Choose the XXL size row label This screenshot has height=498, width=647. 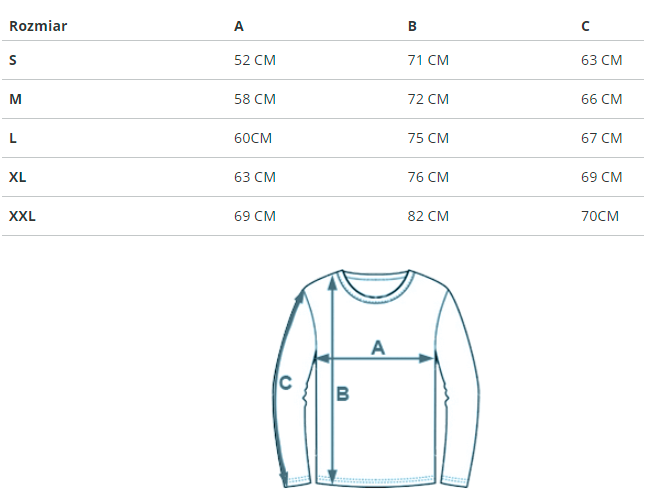(22, 216)
